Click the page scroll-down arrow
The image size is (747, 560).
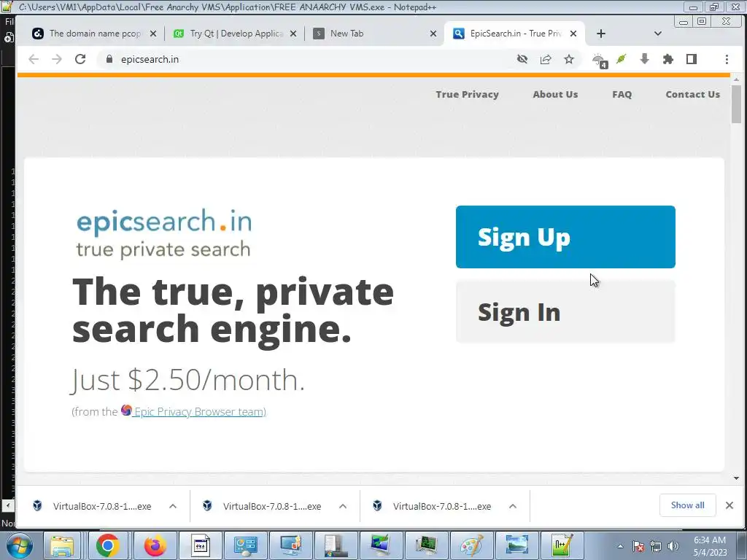[x=737, y=478]
